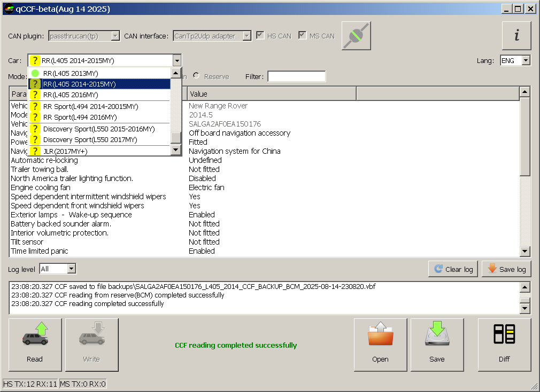The width and height of the screenshot is (540, 392).
Task: Open the info 'i' button
Action: coord(516,36)
